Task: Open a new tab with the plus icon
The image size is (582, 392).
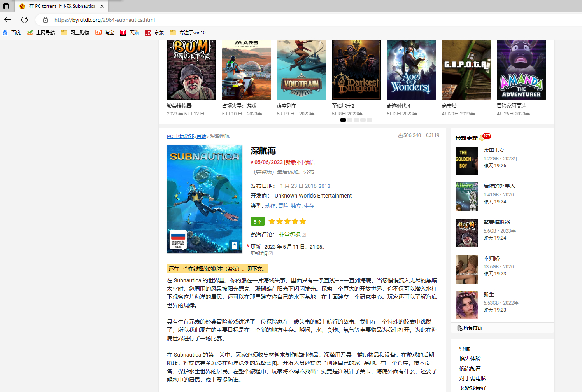Action: [115, 6]
